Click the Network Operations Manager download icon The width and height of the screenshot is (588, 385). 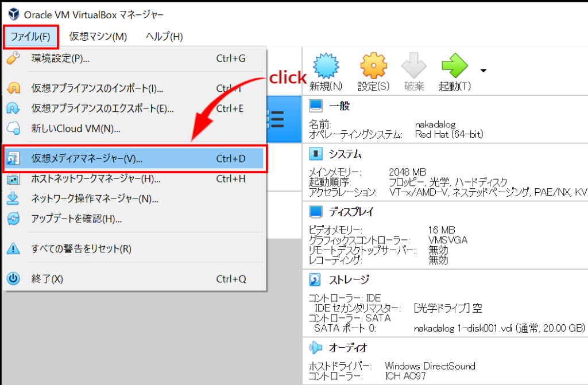(x=13, y=199)
